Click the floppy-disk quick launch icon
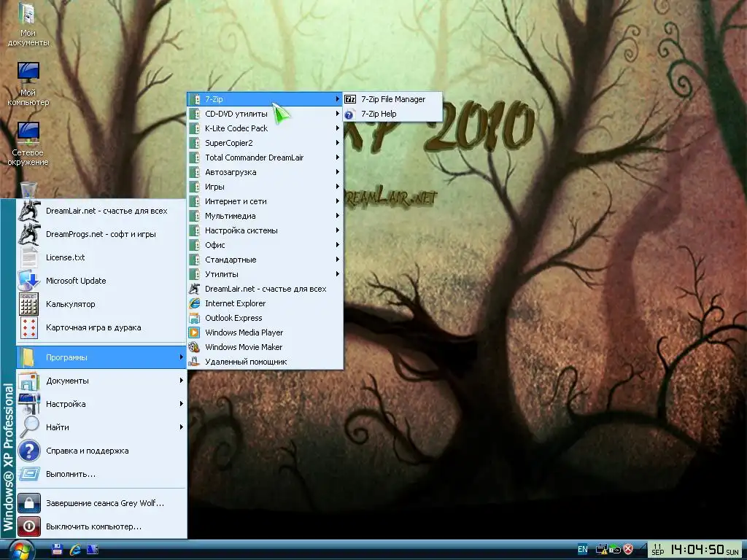Screen dimensions: 747x560 [57, 549]
